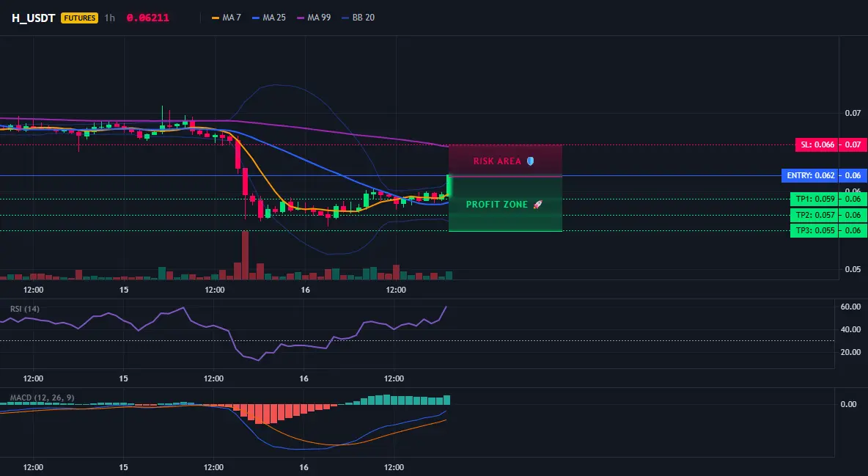Select the TP2: 0.057 target tag
The width and height of the screenshot is (868, 476).
pyautogui.click(x=814, y=215)
